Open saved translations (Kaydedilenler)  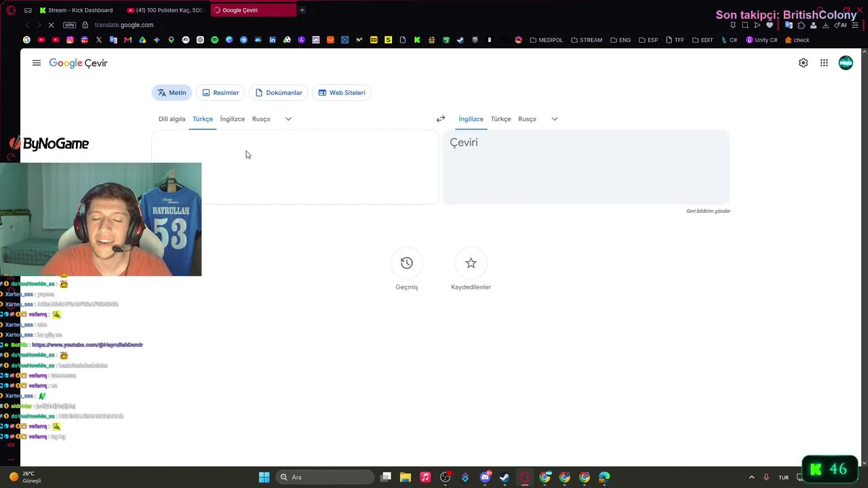tap(471, 263)
